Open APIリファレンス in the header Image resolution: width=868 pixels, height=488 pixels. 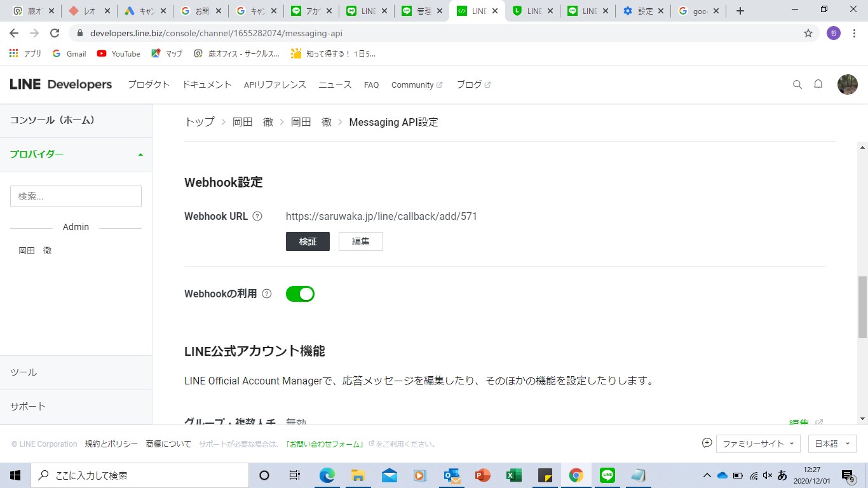pyautogui.click(x=275, y=85)
